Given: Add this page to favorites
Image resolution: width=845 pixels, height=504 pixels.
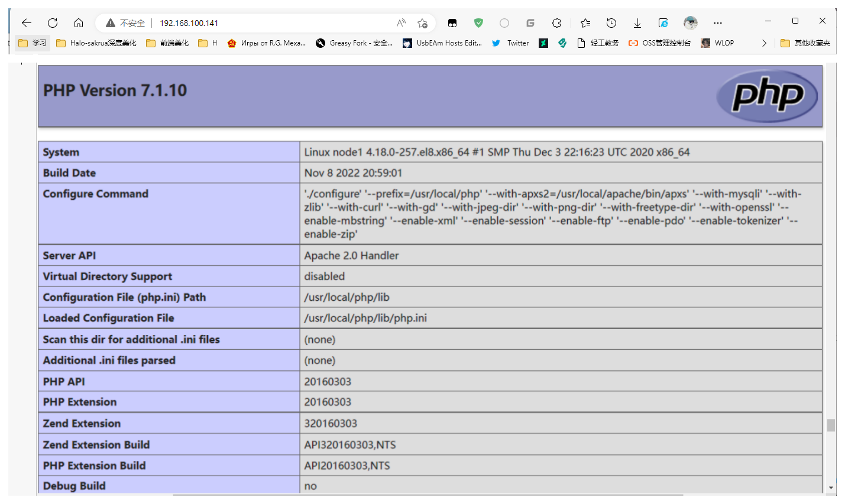Looking at the screenshot, I should click(x=422, y=23).
